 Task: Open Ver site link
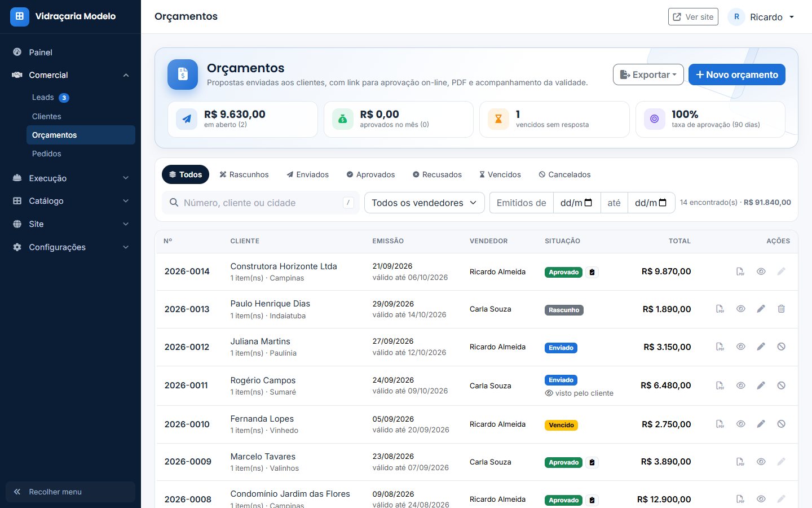693,17
